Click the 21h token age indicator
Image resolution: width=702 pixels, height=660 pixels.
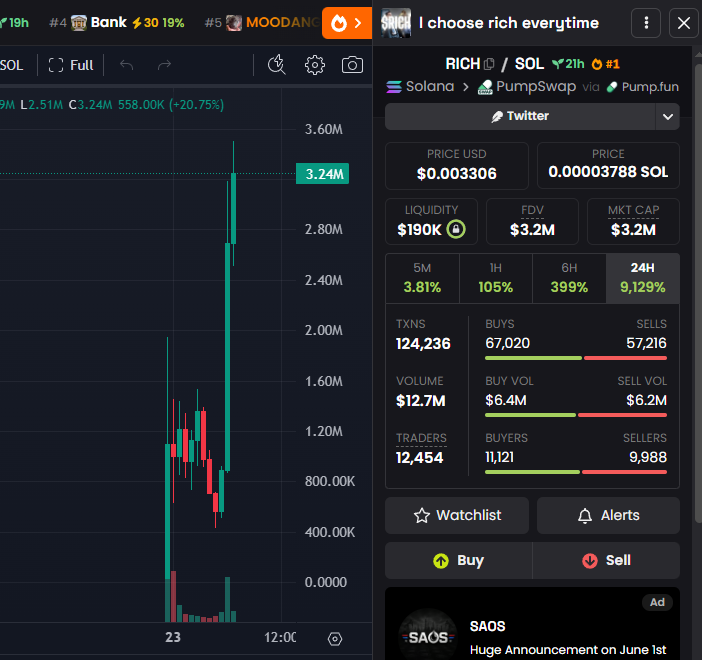(568, 64)
